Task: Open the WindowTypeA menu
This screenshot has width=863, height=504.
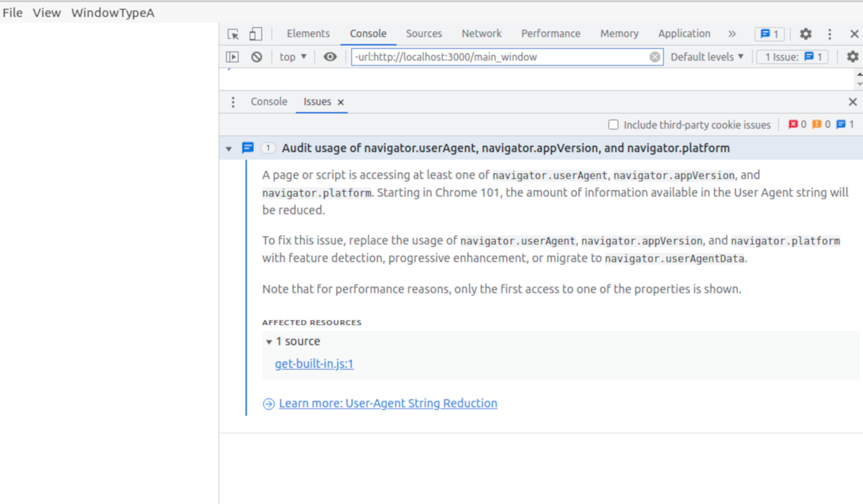Action: coord(113,13)
